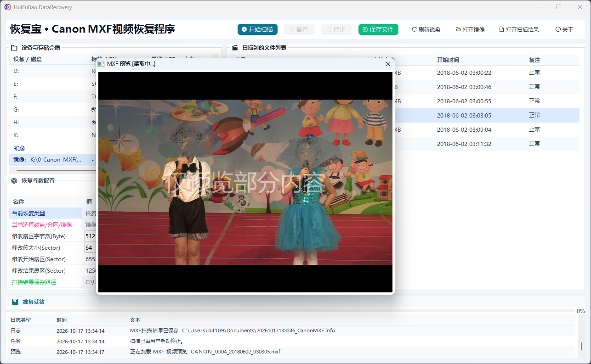Viewport: 591px width, 364px height.
Task: Click the 备注 column header
Action: (534, 60)
